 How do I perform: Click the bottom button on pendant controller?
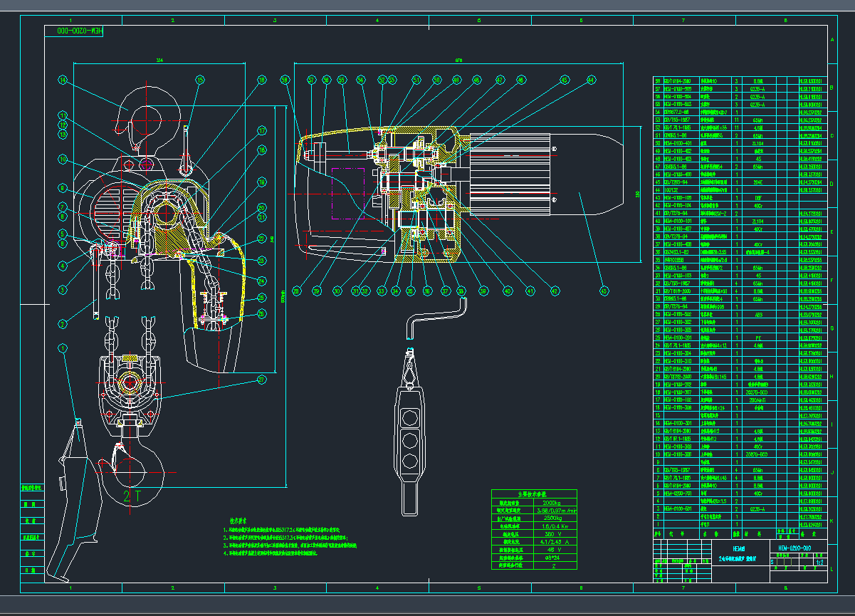coord(409,461)
